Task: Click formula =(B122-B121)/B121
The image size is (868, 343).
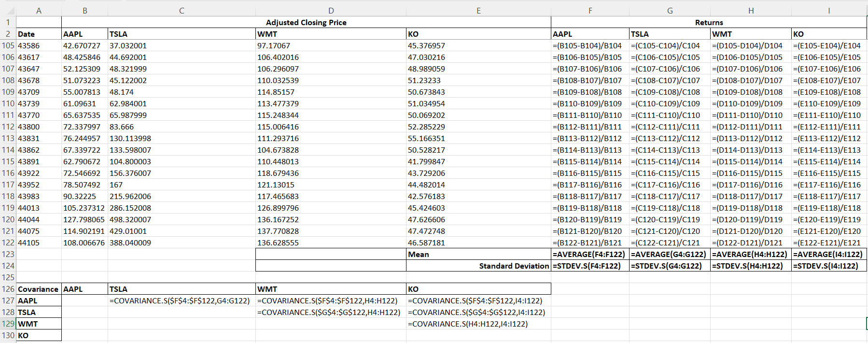Action: tap(590, 243)
